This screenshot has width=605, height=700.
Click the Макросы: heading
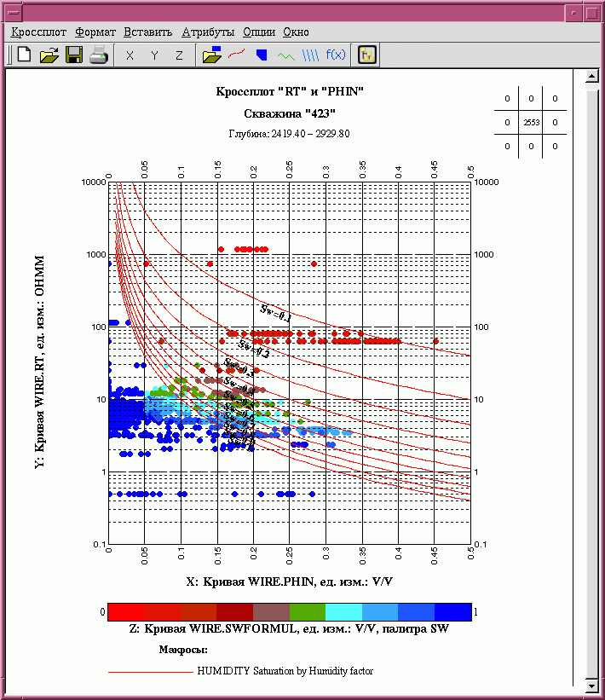pos(183,650)
